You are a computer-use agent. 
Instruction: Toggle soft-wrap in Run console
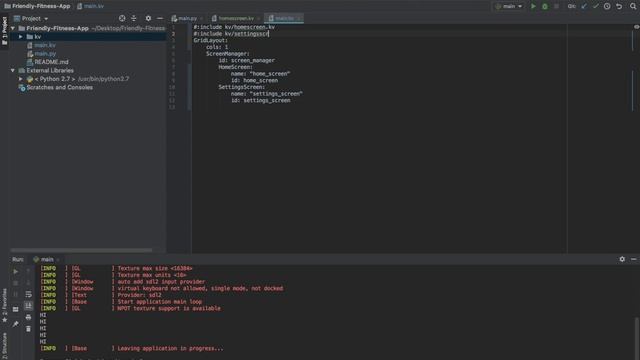(x=28, y=294)
